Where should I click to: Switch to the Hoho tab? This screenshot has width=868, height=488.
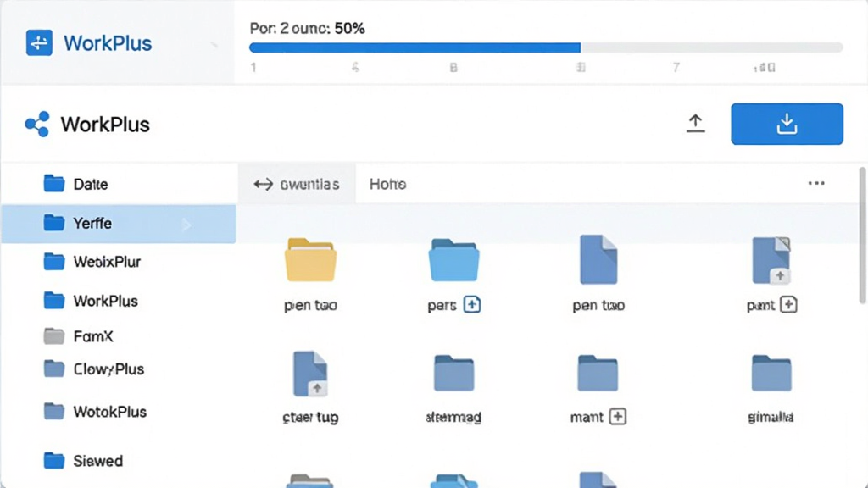click(x=387, y=184)
